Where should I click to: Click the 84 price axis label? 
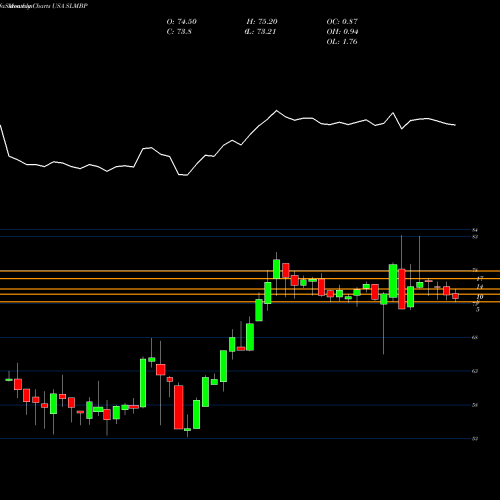475,230
